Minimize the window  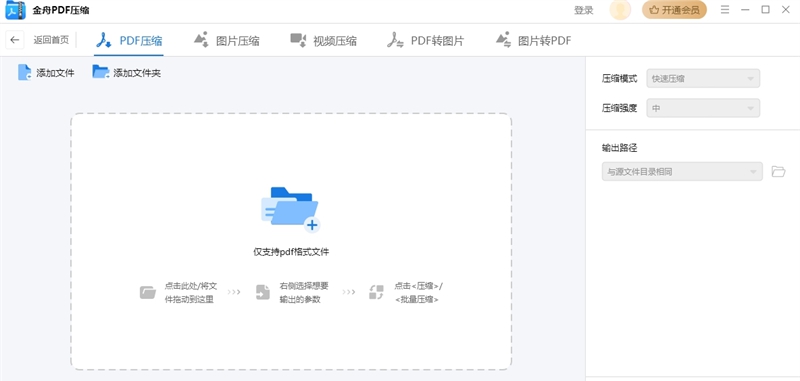(745, 10)
